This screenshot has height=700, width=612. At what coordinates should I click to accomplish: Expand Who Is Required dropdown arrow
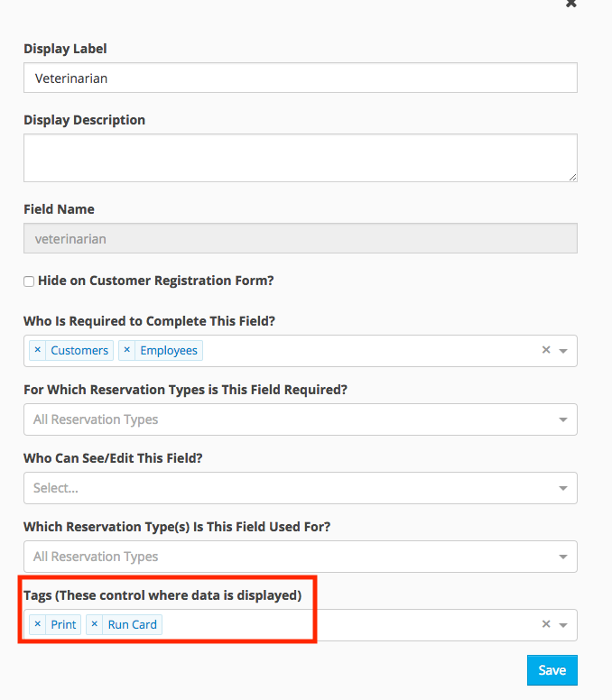coord(563,351)
